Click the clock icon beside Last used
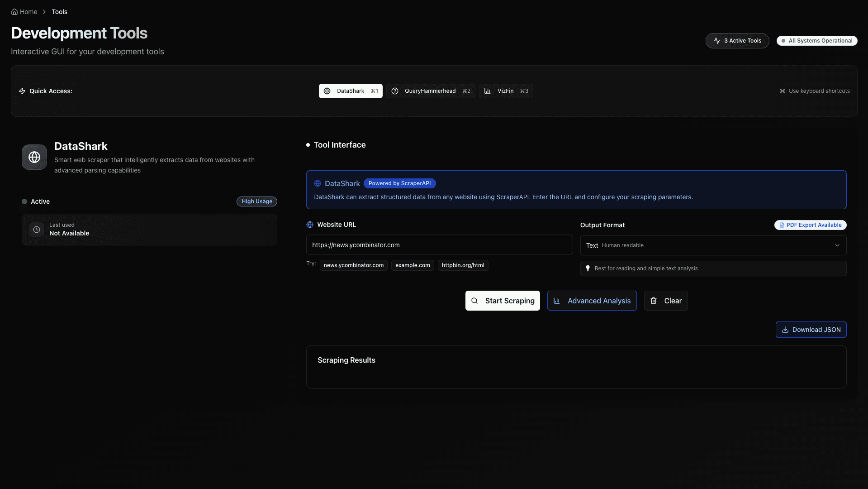The image size is (868, 489). 37,230
